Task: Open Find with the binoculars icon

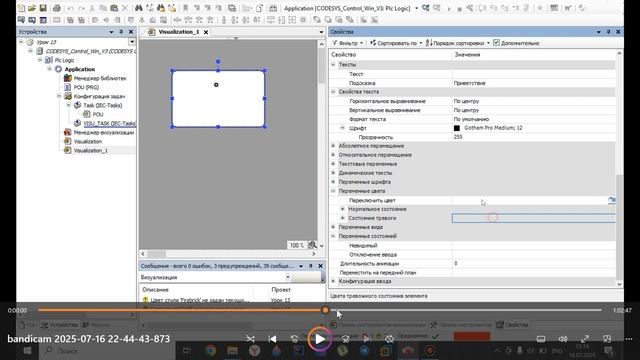Action: [x=139, y=8]
